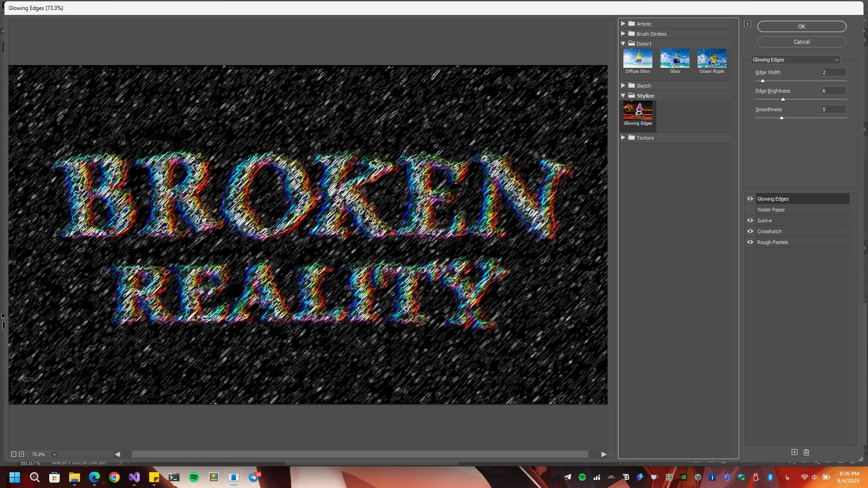Click the delete effect layer trash icon
This screenshot has height=488, width=868.
(806, 452)
